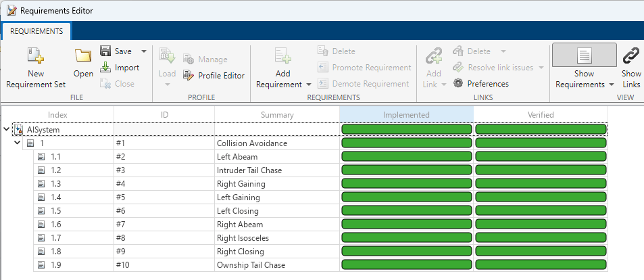Collapse requirement 1 Collision Avoidance node

tap(18, 143)
